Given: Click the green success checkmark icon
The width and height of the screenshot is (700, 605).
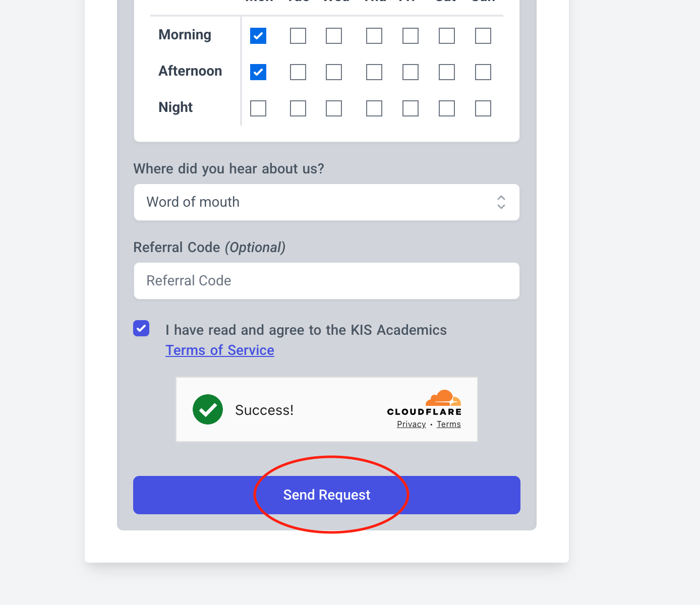Looking at the screenshot, I should point(208,409).
